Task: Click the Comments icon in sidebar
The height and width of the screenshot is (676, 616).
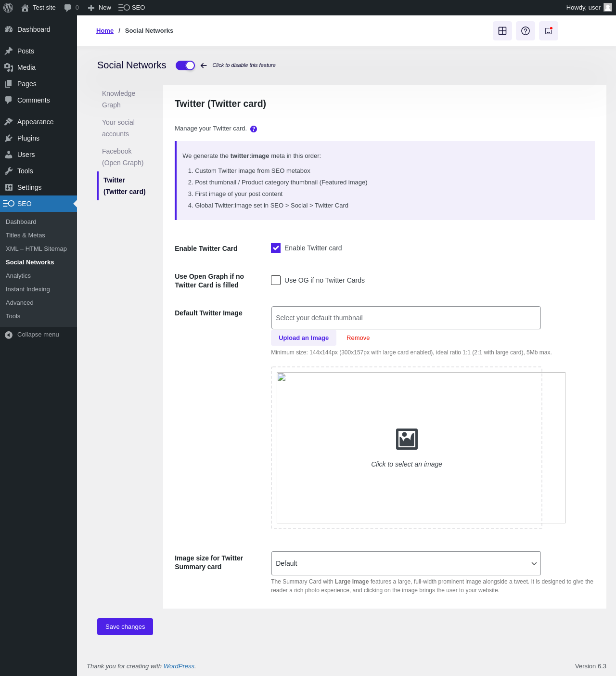Action: [x=9, y=100]
